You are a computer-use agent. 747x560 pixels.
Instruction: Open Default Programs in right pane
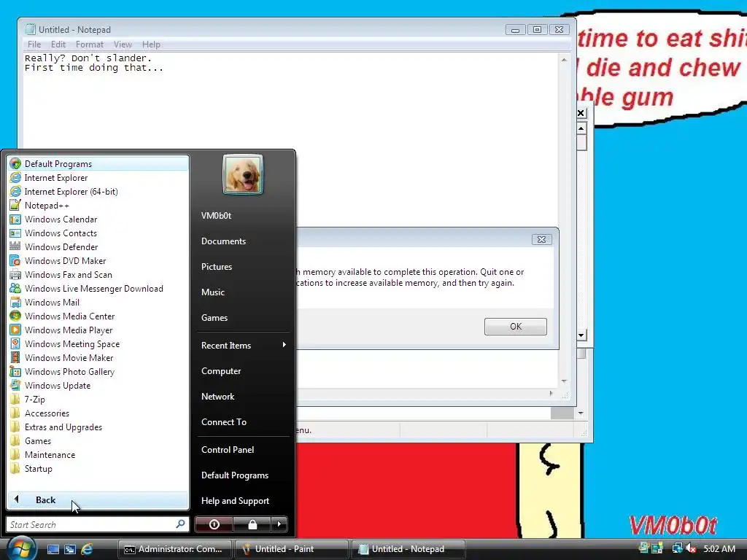244,475
